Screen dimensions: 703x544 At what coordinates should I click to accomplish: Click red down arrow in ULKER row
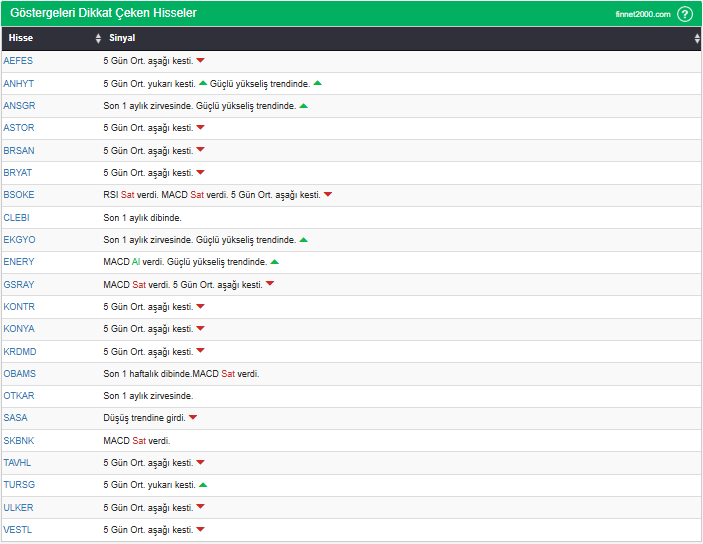(x=200, y=506)
